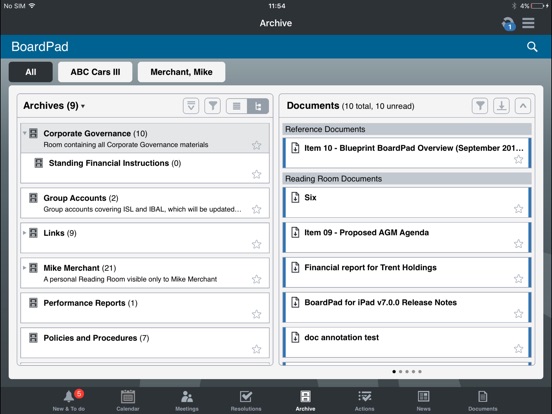Collapse the Documents panel chevron
552x414 pixels.
click(523, 106)
